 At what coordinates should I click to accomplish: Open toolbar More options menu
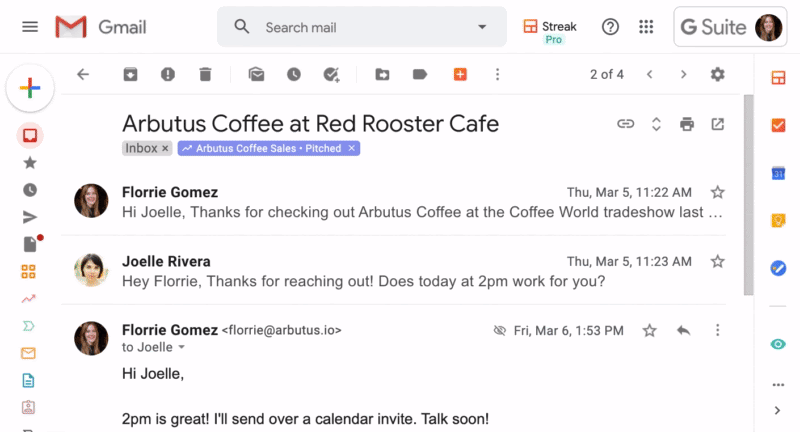[x=497, y=74]
